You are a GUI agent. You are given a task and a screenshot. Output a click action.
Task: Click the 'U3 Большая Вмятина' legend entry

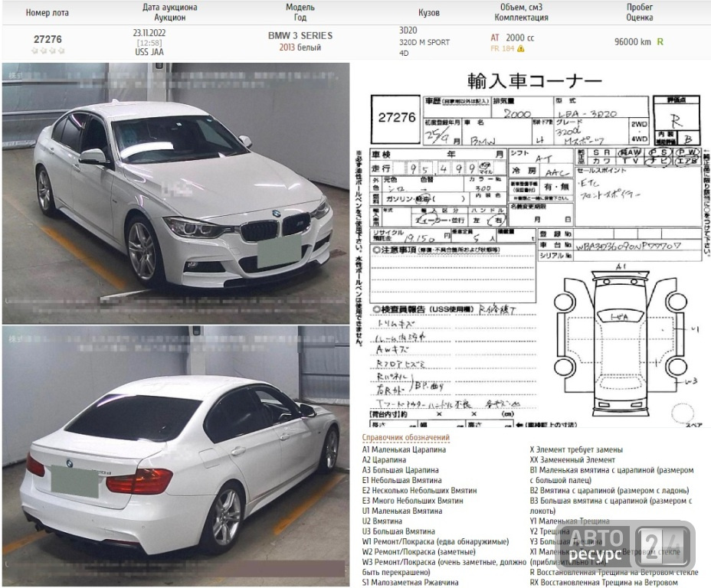398,531
